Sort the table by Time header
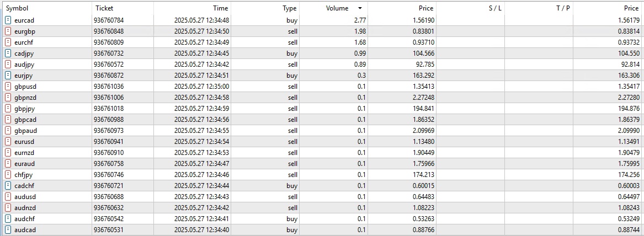The width and height of the screenshot is (644, 236). pos(220,8)
